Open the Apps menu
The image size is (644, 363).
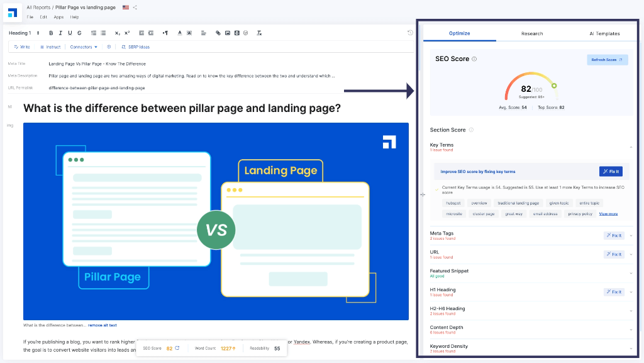point(58,17)
